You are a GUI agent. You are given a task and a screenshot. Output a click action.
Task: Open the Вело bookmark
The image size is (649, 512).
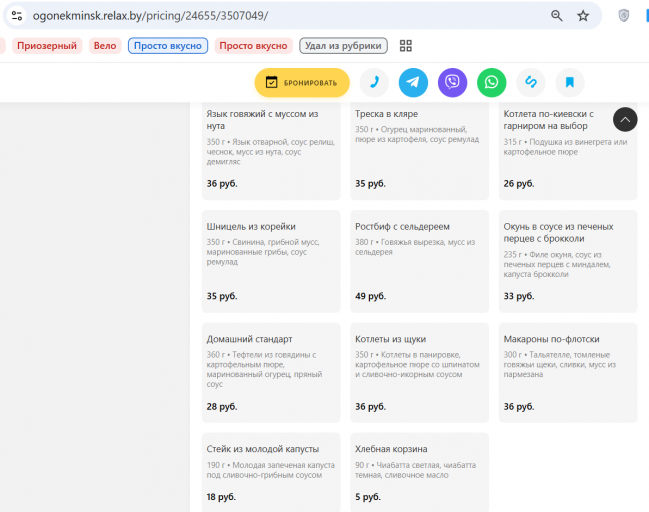[105, 46]
